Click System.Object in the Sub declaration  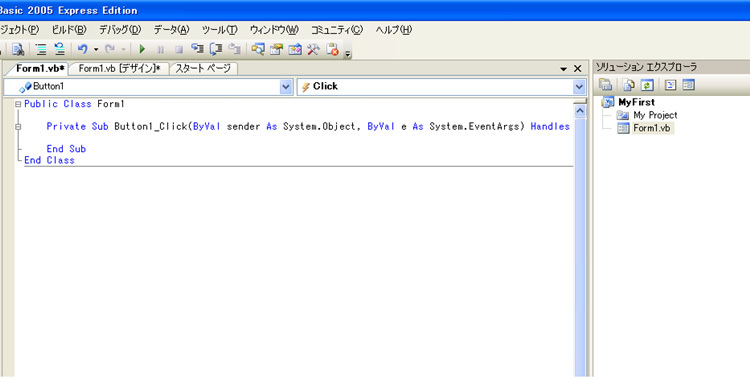click(319, 127)
